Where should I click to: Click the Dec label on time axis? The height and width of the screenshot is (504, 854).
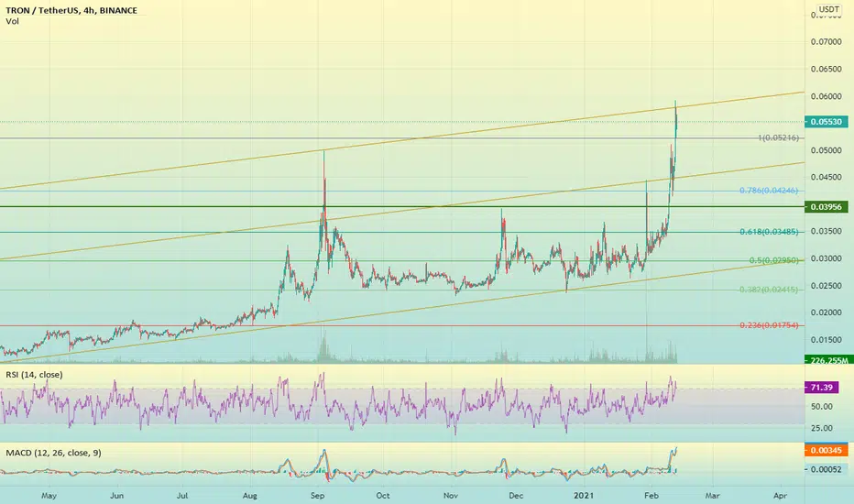[x=516, y=496]
